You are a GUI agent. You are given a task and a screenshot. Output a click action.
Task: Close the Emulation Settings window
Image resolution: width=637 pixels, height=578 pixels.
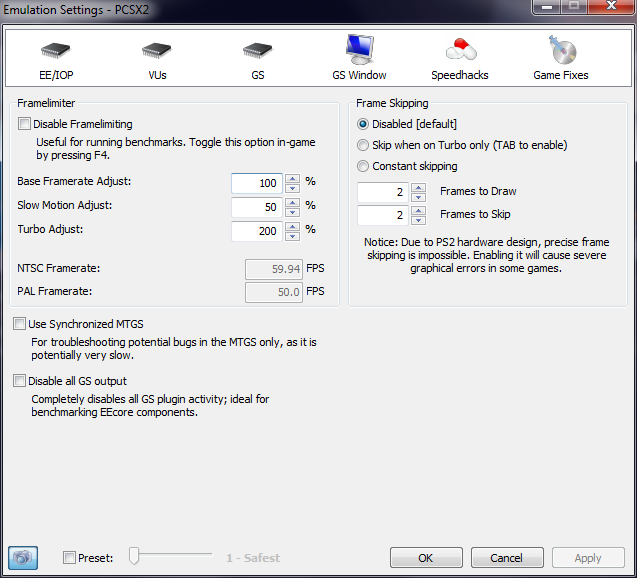coord(611,6)
